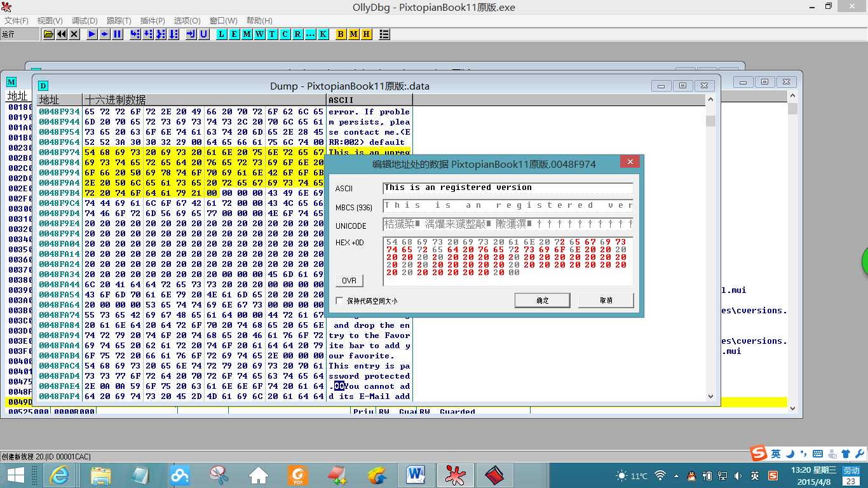Viewport: 868px width, 488px height.
Task: Open the 选项(O) menu
Action: 187,21
